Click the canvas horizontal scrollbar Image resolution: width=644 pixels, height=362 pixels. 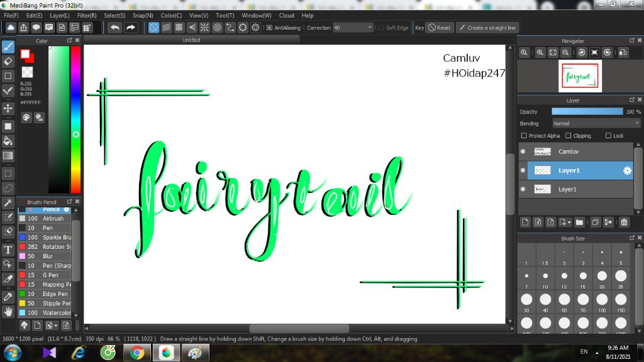[299, 328]
